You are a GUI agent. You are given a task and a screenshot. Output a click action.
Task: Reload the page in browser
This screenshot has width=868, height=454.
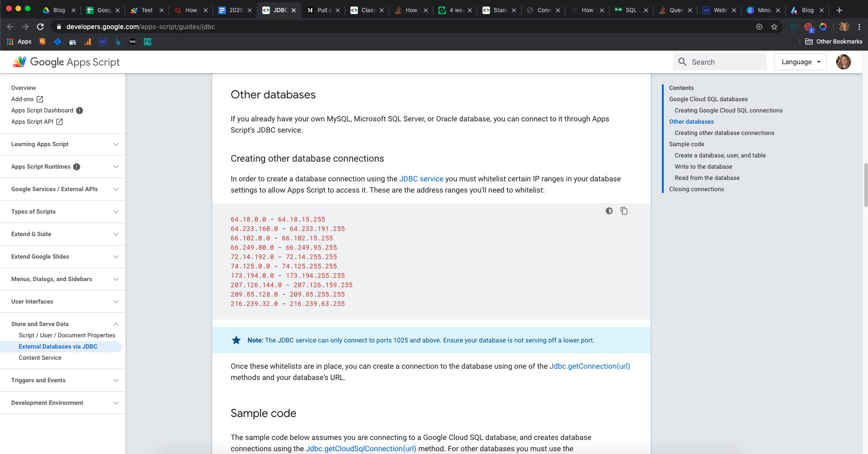(40, 27)
